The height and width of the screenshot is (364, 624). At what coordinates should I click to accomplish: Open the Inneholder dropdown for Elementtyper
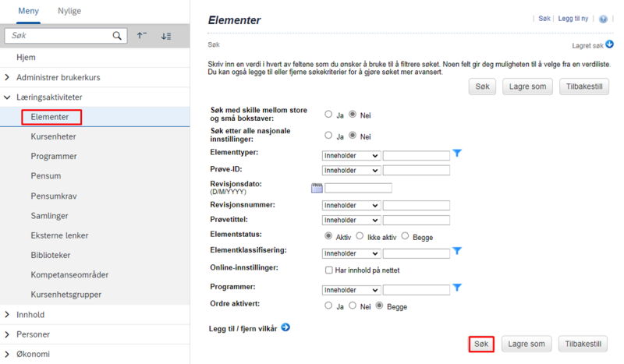pos(351,156)
